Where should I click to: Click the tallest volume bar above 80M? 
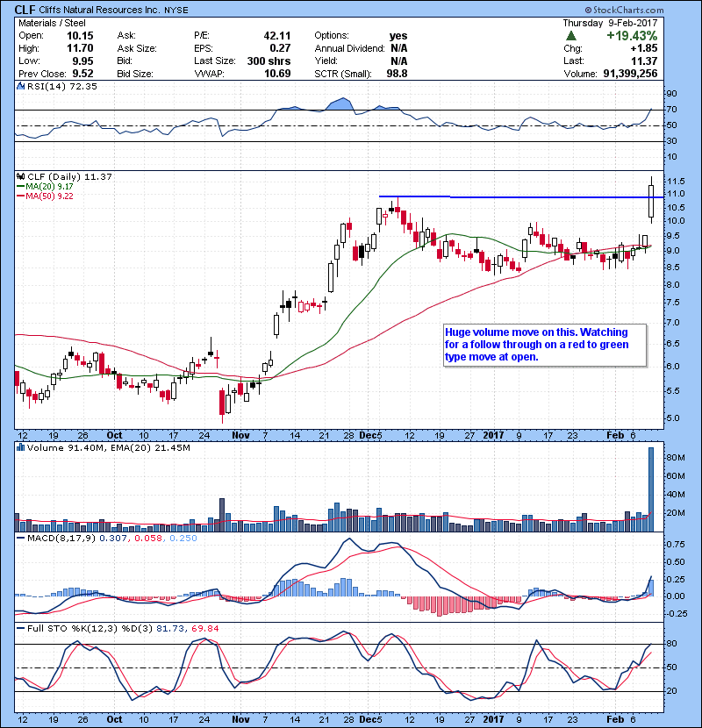click(x=651, y=489)
